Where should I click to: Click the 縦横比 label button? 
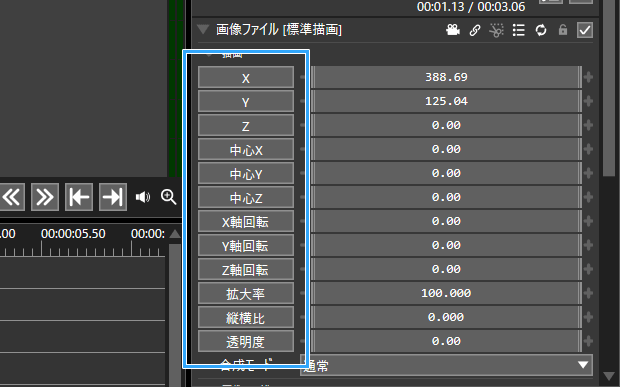point(246,317)
